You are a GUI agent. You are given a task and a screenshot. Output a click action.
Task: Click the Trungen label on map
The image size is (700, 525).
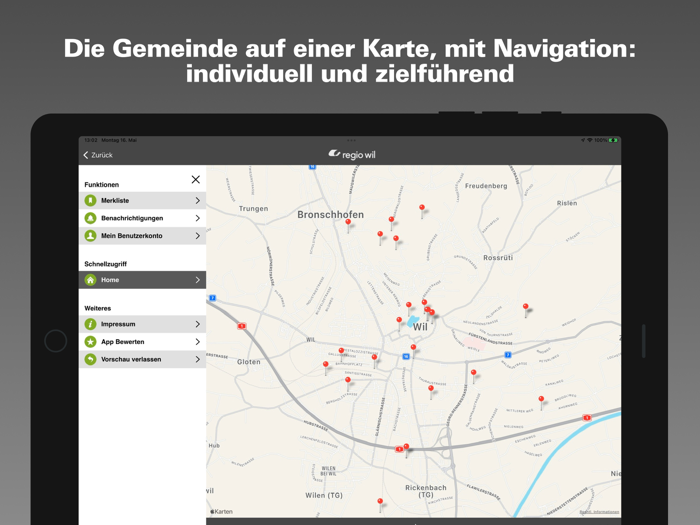pyautogui.click(x=254, y=208)
